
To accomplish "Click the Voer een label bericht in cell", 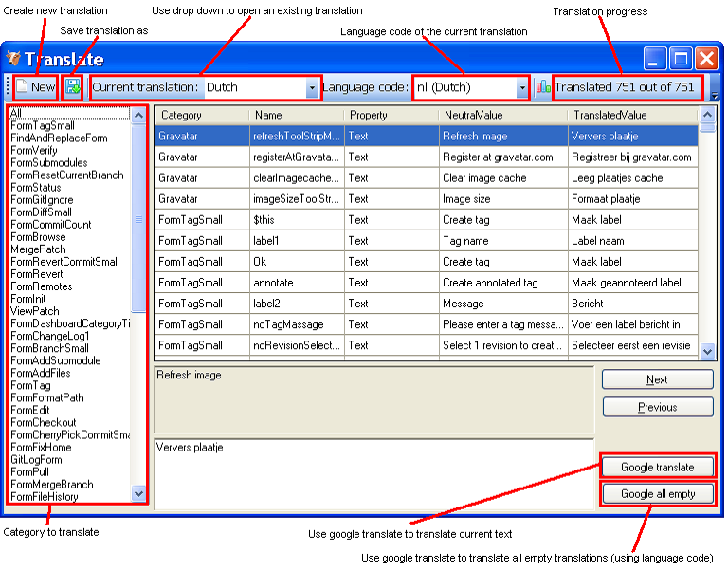I will tap(633, 324).
